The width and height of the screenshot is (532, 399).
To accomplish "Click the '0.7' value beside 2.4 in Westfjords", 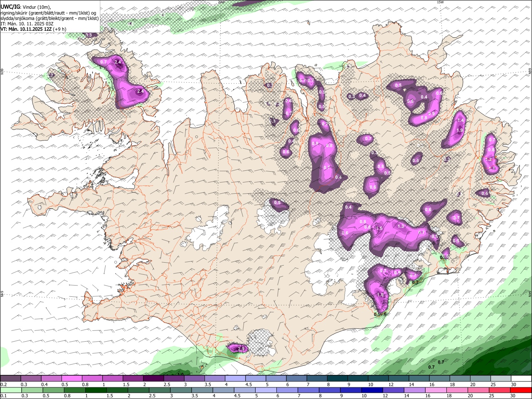I will tap(104, 62).
